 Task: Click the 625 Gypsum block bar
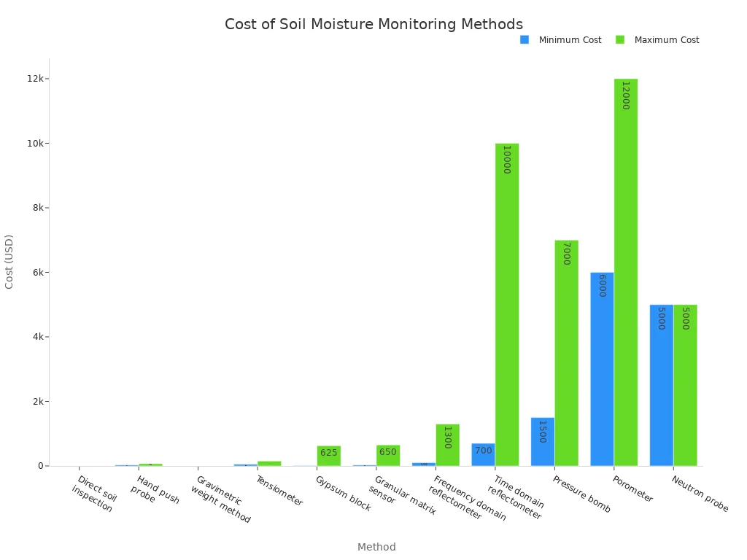[x=328, y=456]
